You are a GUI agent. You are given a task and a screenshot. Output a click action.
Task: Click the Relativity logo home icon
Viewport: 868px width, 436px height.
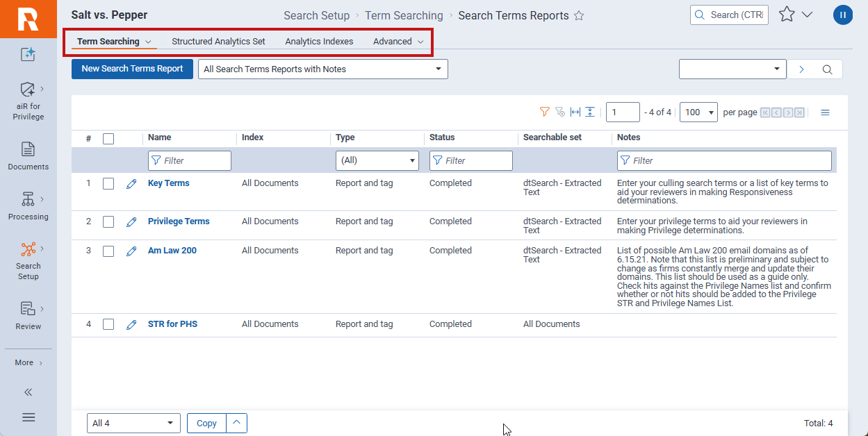coord(28,19)
